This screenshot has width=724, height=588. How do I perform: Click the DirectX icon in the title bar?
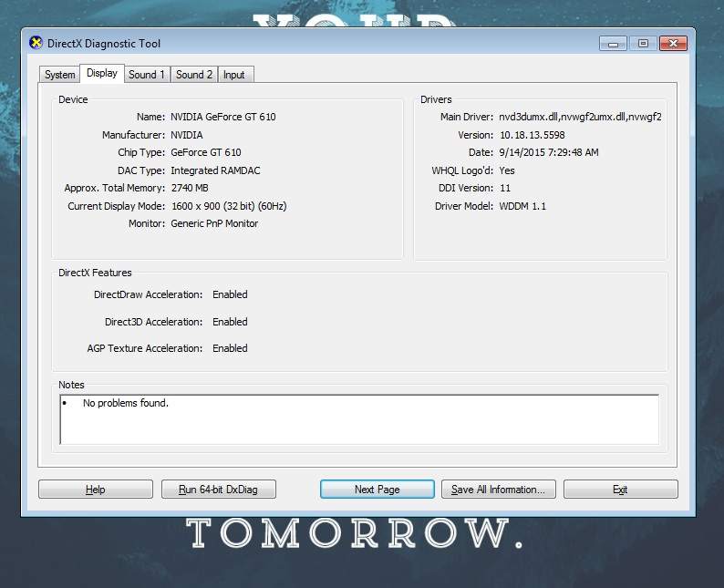(36, 43)
